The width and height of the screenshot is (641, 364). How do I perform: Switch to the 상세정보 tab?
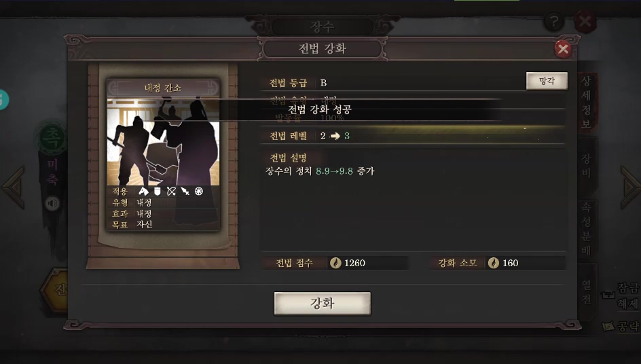587,103
